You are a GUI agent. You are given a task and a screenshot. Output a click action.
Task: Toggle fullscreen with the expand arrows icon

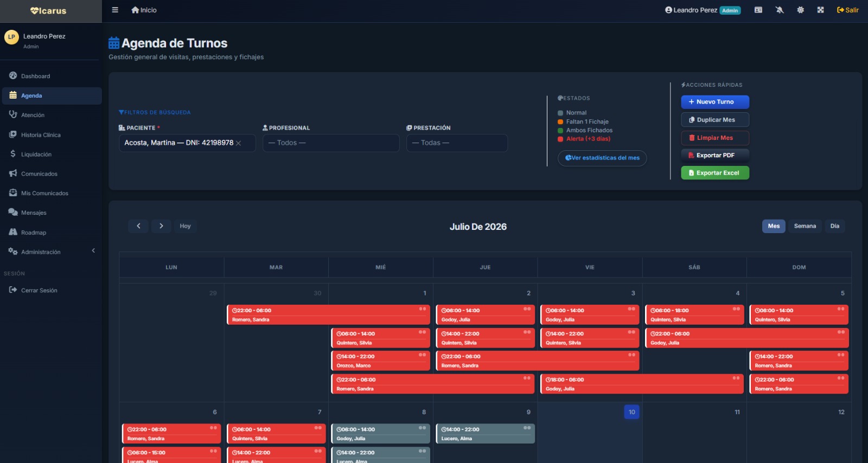point(821,10)
